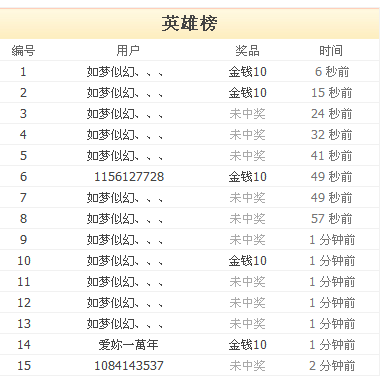This screenshot has height=388, width=384.
Task: Click the 24 秒前 time cell
Action: (x=332, y=114)
